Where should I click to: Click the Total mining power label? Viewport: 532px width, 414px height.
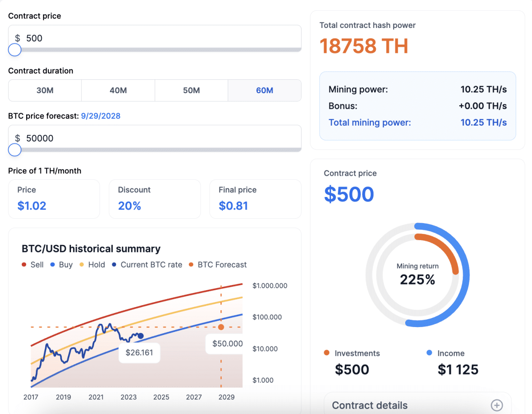[x=370, y=122]
